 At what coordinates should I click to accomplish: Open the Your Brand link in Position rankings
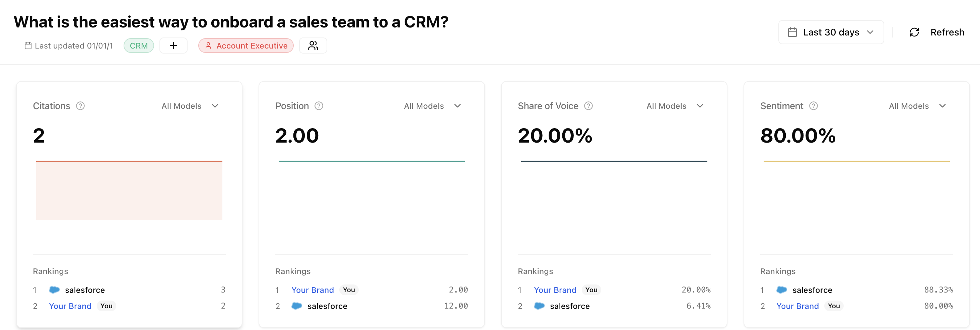click(x=312, y=290)
